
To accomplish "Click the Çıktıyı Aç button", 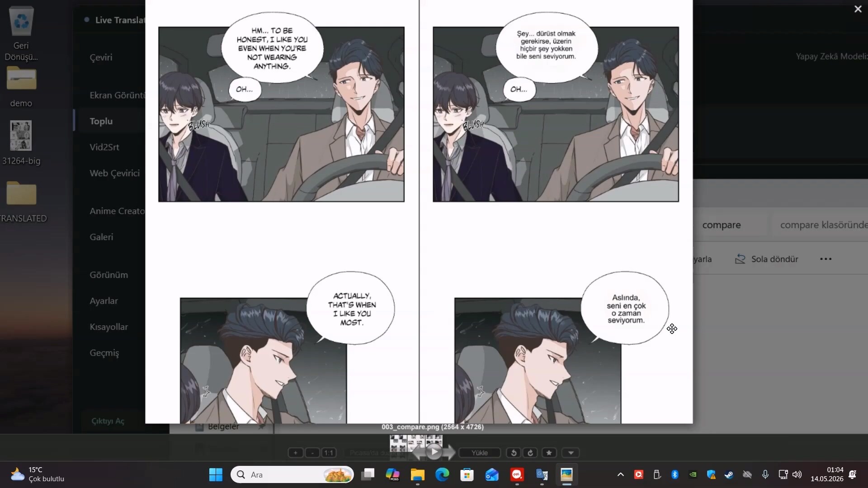I will pos(108,421).
